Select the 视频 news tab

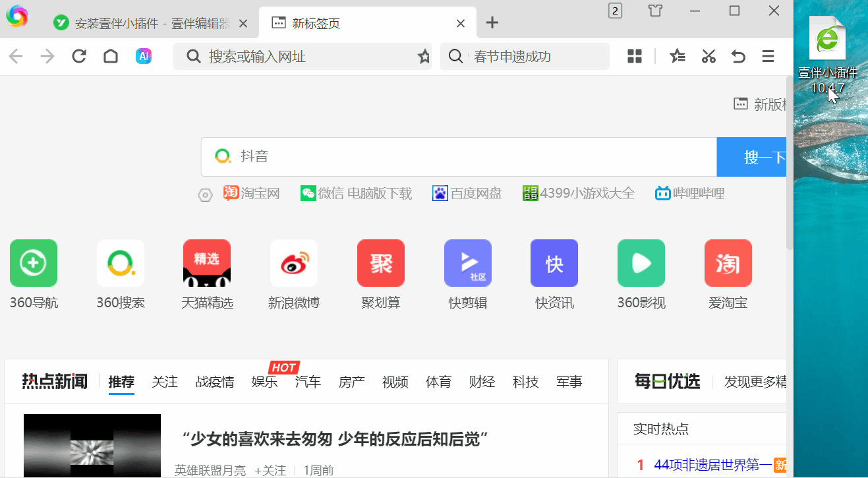(x=395, y=381)
